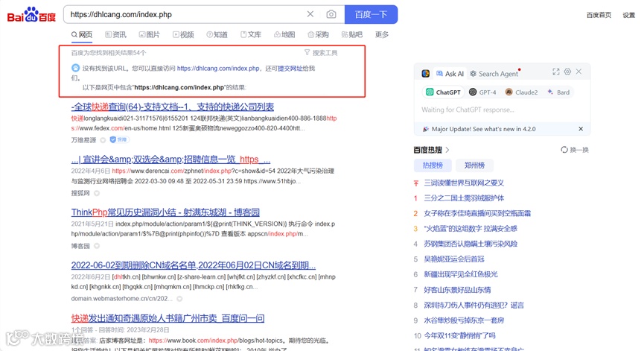644x351 pixels.
Task: Select the ChatGPT model
Action: [x=443, y=92]
